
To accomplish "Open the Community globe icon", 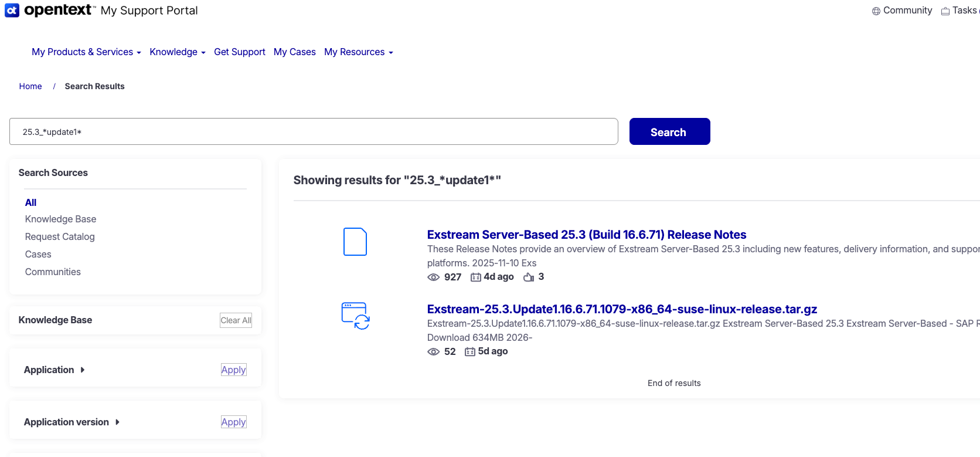I will click(x=876, y=11).
